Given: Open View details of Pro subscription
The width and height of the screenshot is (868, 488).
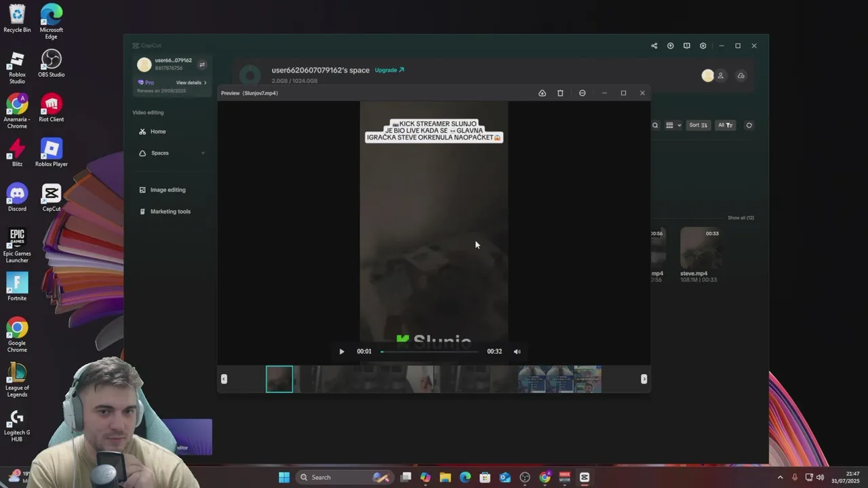Looking at the screenshot, I should tap(191, 83).
